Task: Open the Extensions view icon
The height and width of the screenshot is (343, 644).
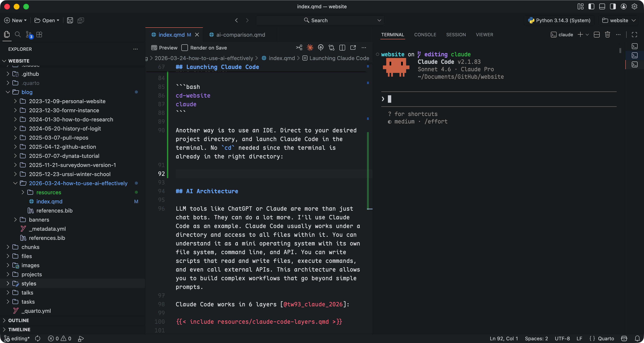Action: coord(40,34)
